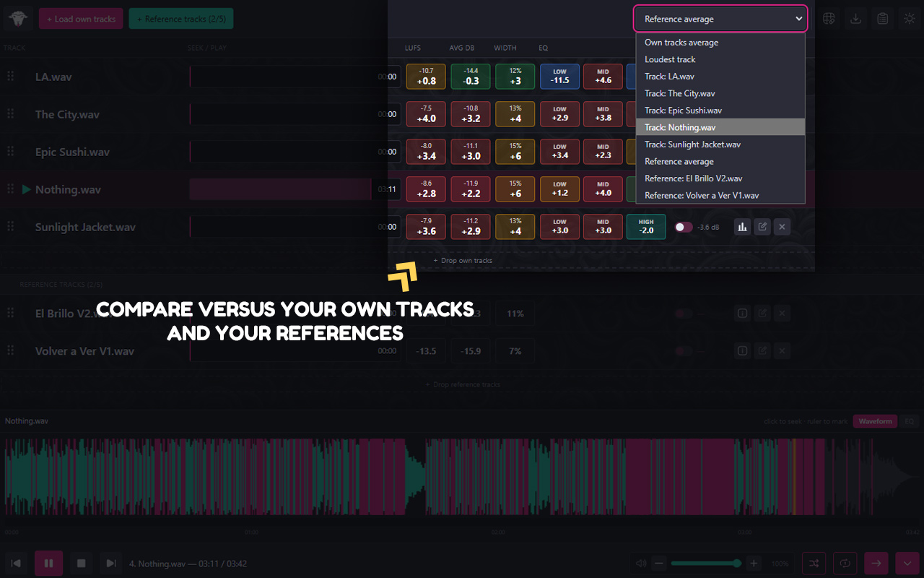Click info icon on Volver a Ver V1 row
924x578 pixels.
point(742,351)
